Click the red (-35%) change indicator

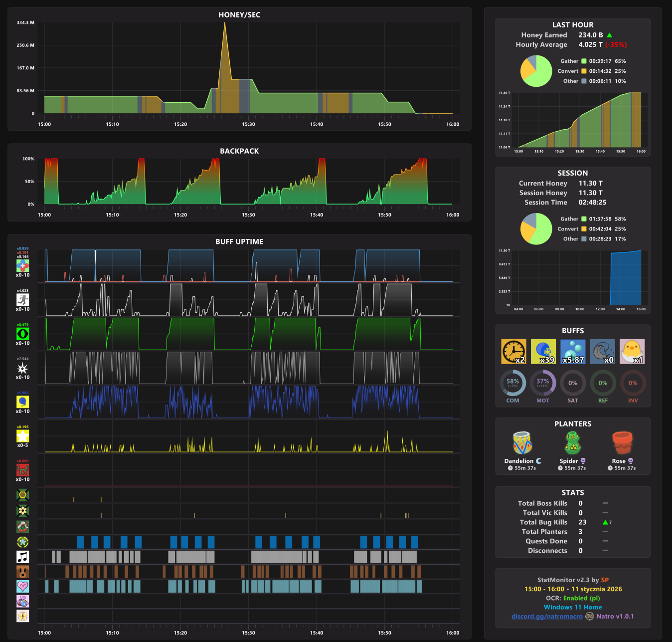[616, 44]
